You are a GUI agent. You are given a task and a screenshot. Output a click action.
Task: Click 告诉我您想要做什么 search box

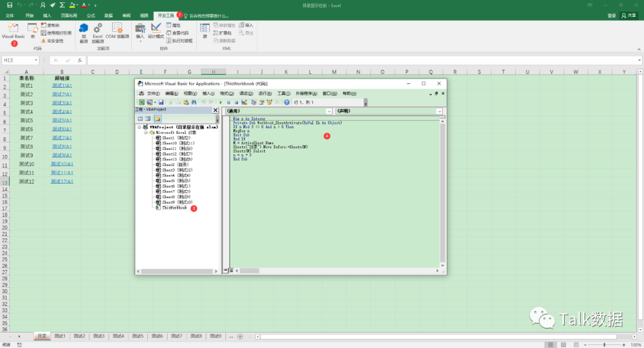pyautogui.click(x=206, y=15)
